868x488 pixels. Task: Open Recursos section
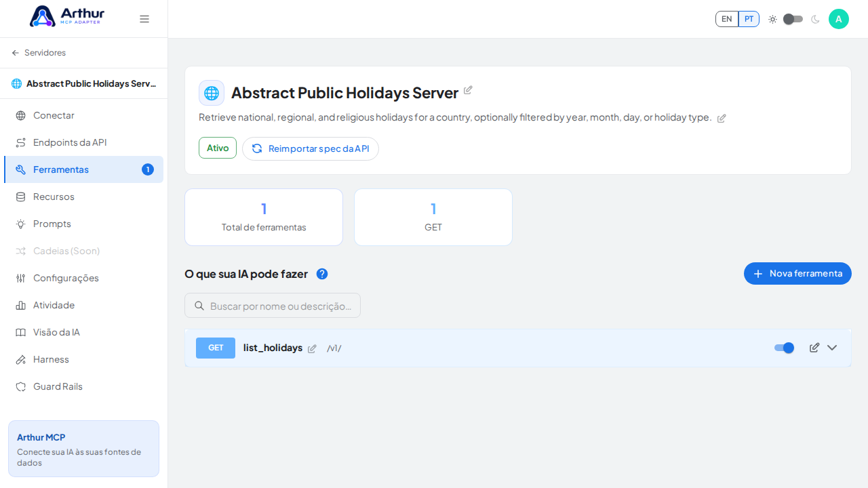[x=84, y=197]
